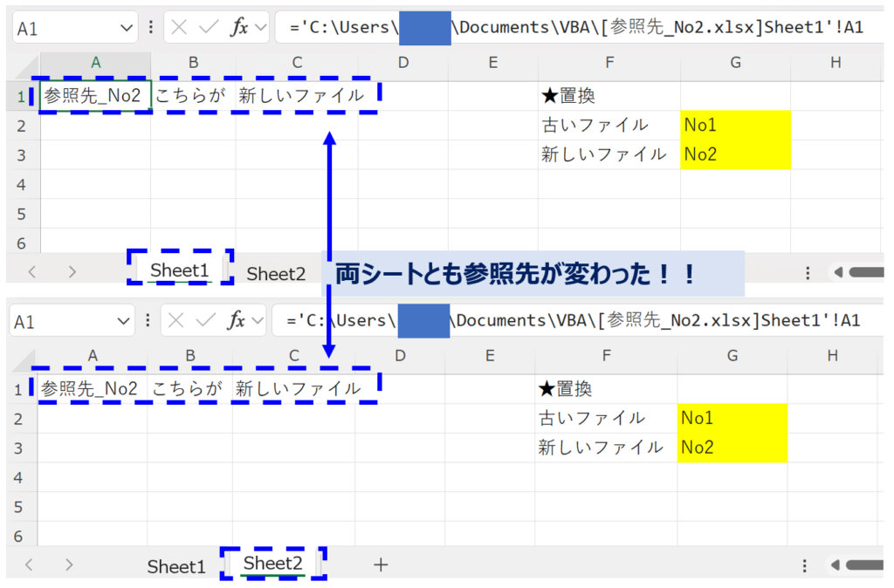This screenshot has height=588, width=894.
Task: Click horizontal scroll left arrow in upper window
Action: pos(837,272)
